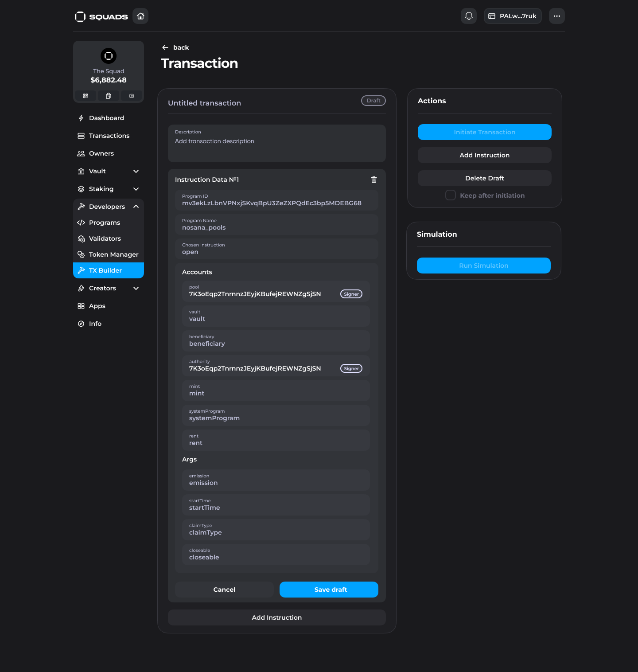Click the transaction description field
The height and width of the screenshot is (672, 638).
click(276, 144)
